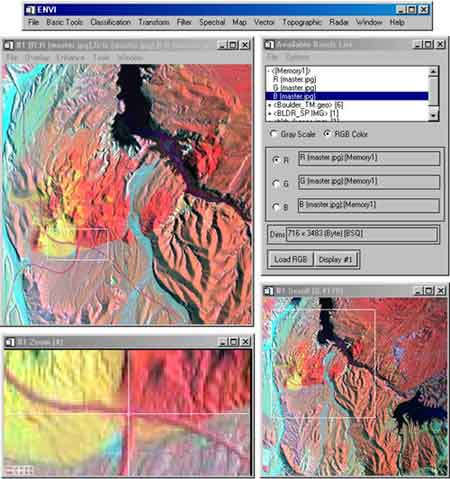Screen dimensions: 450x479
Task: Open the Classification menu
Action: click(x=110, y=22)
